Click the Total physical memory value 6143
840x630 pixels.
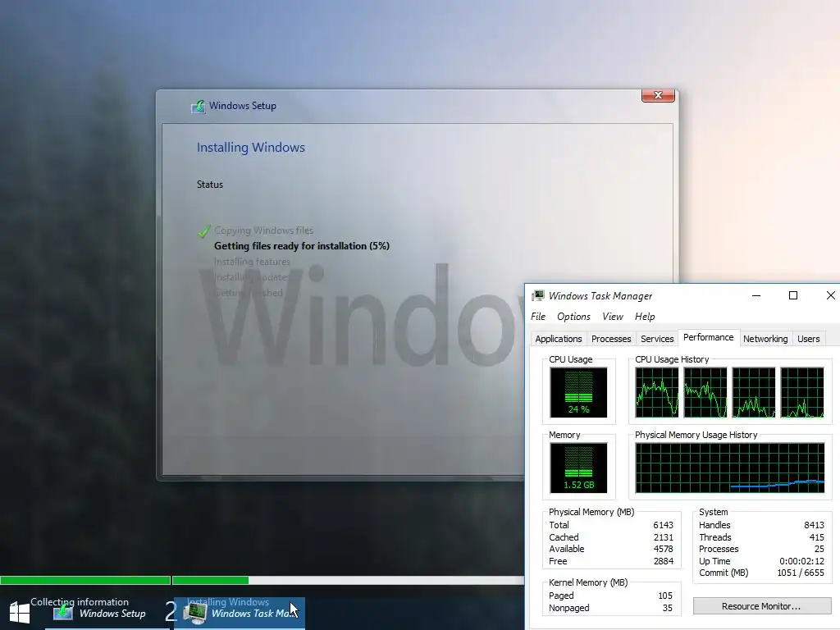(x=663, y=525)
